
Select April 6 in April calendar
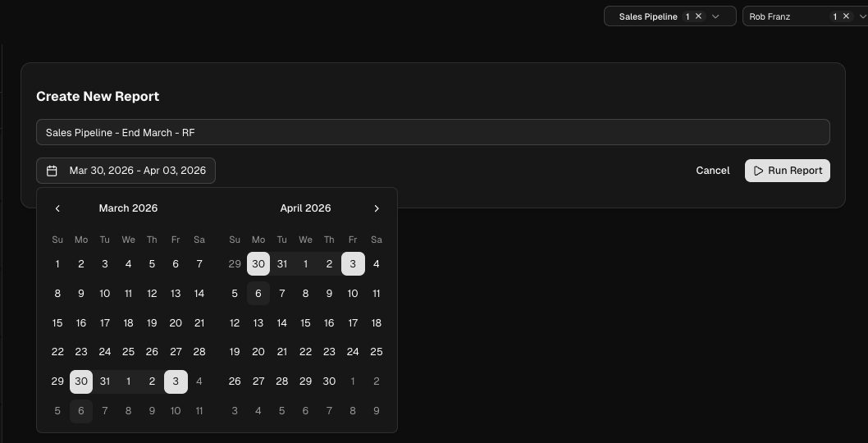coord(258,294)
